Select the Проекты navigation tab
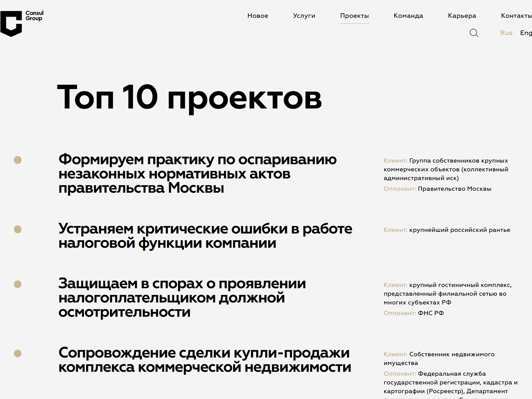The width and height of the screenshot is (532, 399). click(354, 16)
